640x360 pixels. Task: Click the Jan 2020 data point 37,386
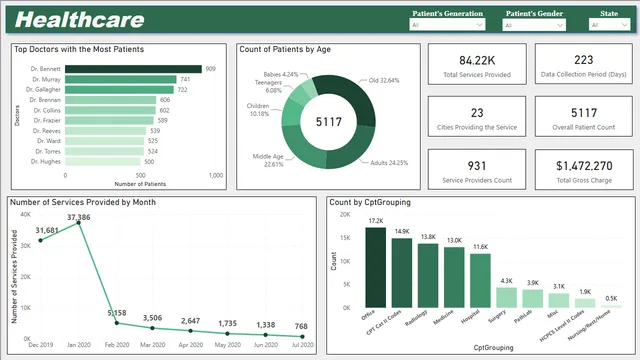79,223
